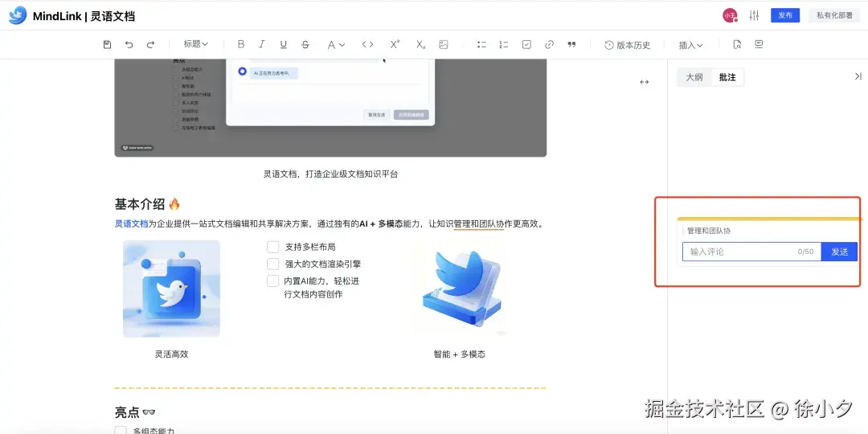This screenshot has height=434, width=868.
Task: Switch to the 批注 comments tab
Action: (x=727, y=77)
